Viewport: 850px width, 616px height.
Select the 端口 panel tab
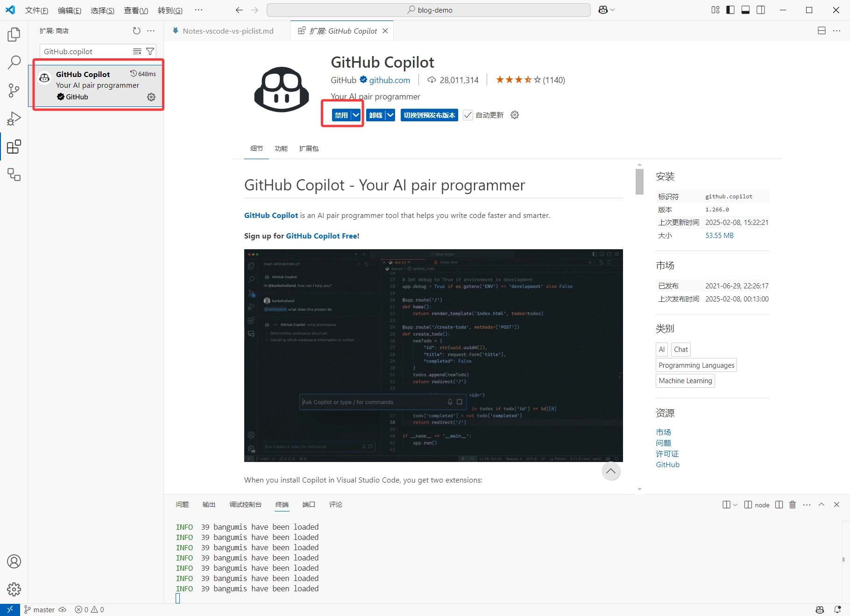309,504
